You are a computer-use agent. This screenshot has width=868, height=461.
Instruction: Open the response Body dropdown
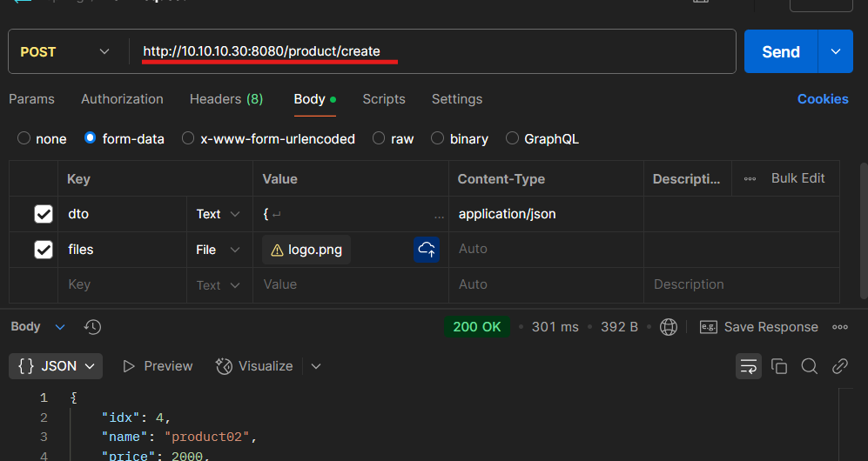pyautogui.click(x=37, y=327)
